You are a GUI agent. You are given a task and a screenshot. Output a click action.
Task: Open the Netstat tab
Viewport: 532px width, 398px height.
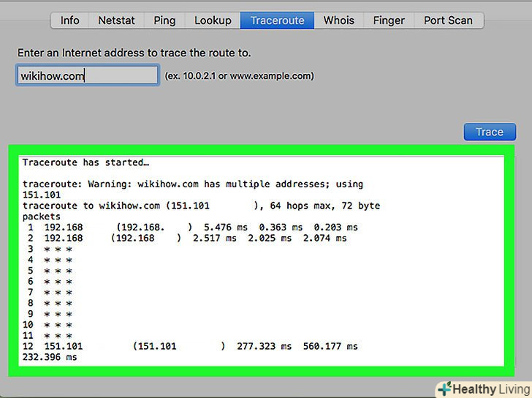pos(116,20)
